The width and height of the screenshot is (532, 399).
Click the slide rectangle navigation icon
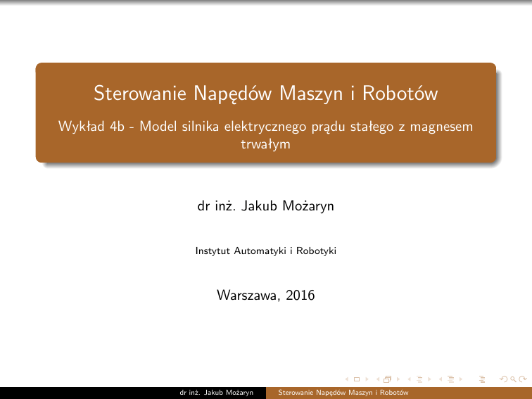[356, 380]
